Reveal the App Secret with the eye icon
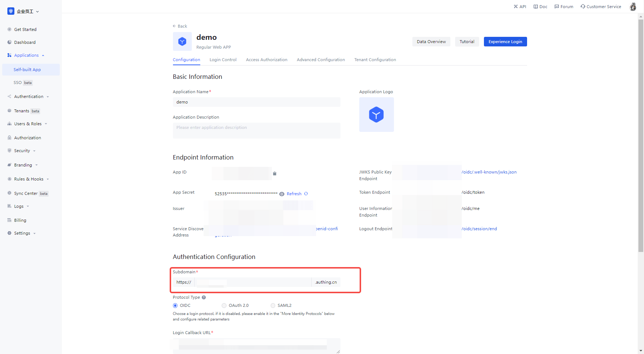Screen dimensions: 644x354 (x=281, y=193)
